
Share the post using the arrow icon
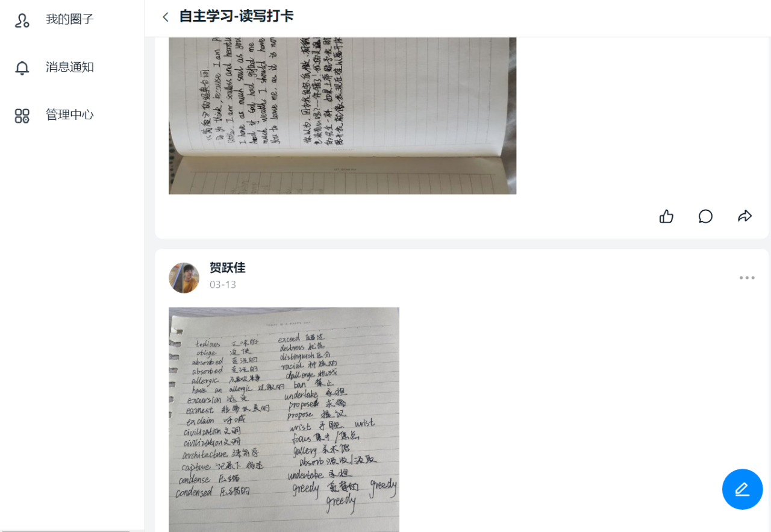pos(745,216)
